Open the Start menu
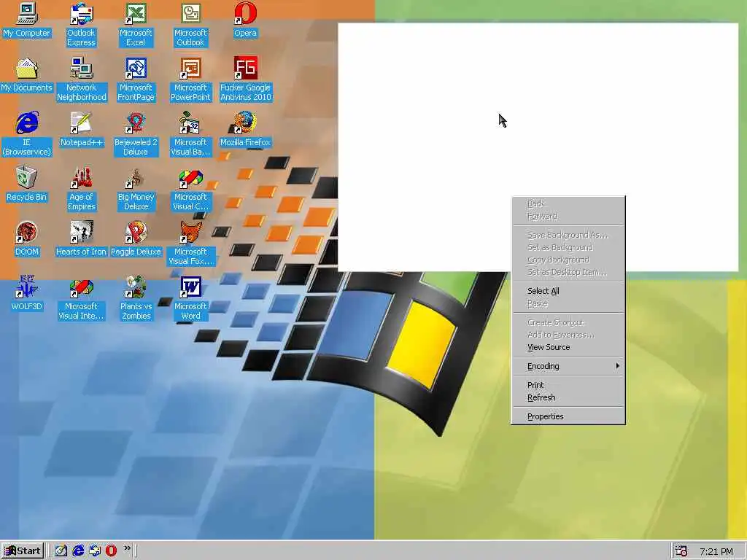 pyautogui.click(x=23, y=551)
